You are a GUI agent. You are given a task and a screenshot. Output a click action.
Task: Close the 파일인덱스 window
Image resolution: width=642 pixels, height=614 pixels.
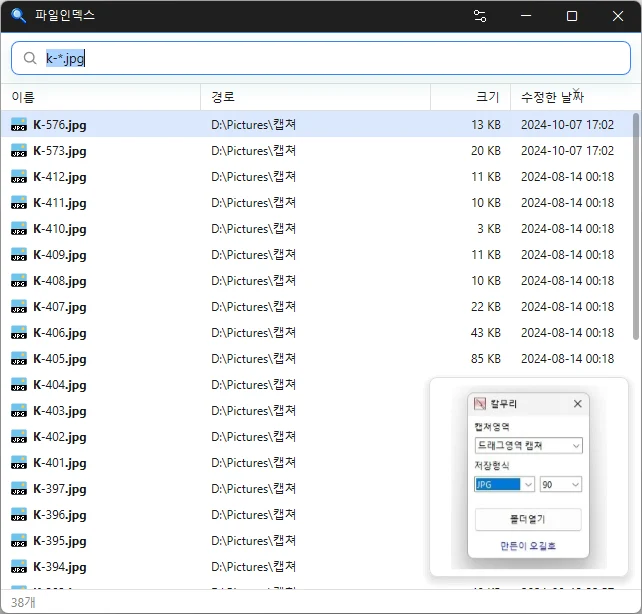[x=618, y=16]
